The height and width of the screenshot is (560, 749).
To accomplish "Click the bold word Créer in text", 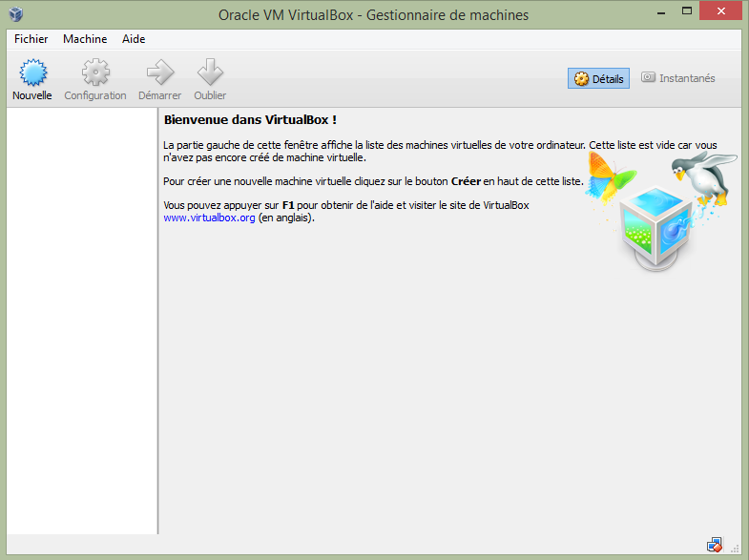I will tap(466, 181).
